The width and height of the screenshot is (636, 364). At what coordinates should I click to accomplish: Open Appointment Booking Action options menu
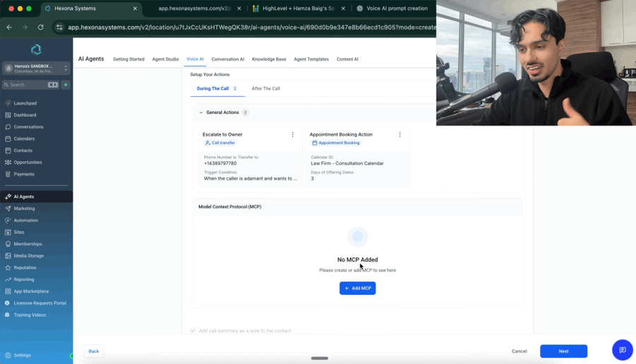pyautogui.click(x=399, y=134)
